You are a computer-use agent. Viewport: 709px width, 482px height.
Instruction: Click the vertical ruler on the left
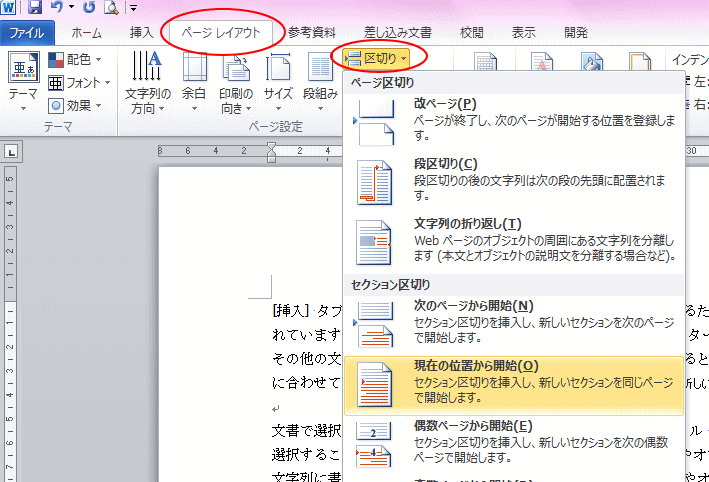(x=10, y=323)
